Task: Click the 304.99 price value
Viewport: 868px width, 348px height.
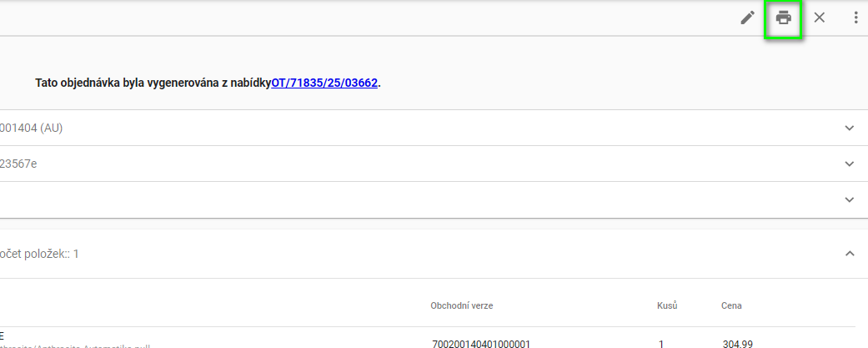Action: click(x=737, y=343)
